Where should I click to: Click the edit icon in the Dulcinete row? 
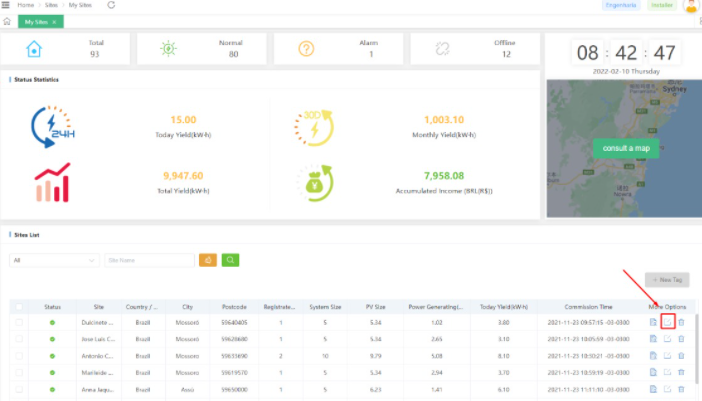tap(667, 322)
